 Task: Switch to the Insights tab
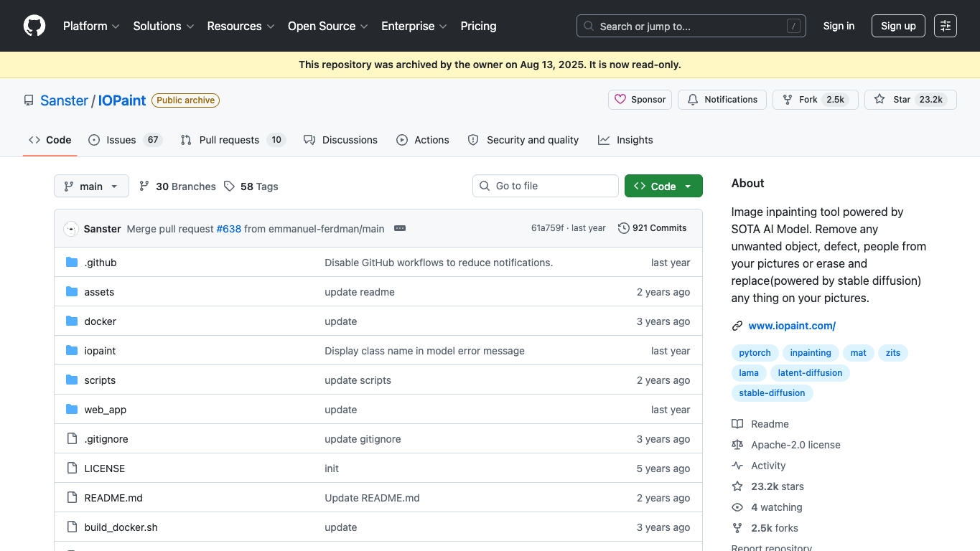tap(625, 140)
